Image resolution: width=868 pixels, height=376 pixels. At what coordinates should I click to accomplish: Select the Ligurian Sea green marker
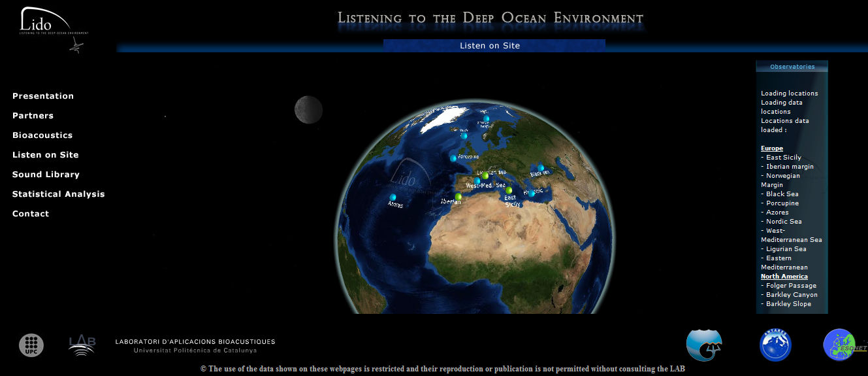tap(485, 175)
